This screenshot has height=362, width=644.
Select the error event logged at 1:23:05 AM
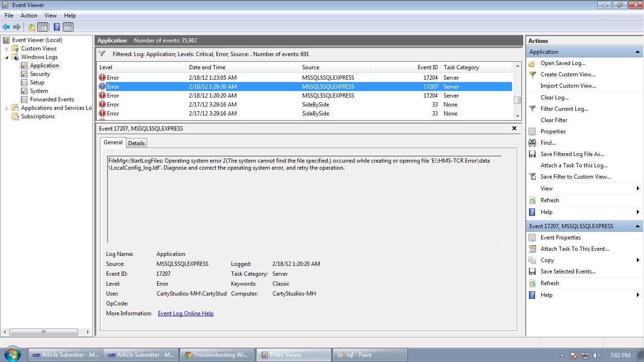[305, 78]
